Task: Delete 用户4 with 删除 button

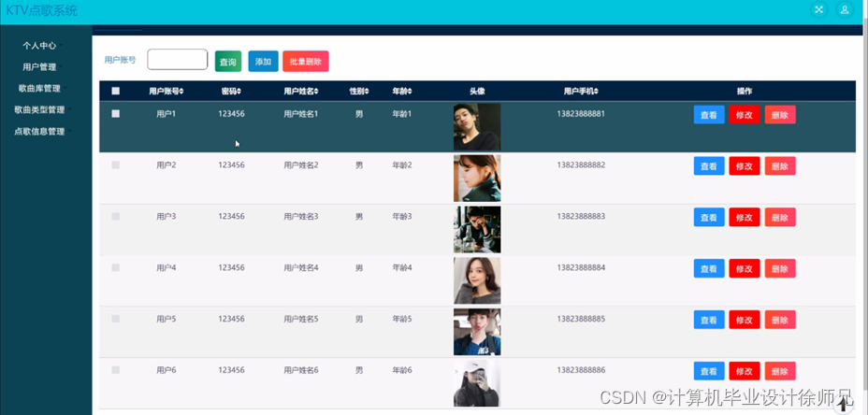Action: click(780, 268)
